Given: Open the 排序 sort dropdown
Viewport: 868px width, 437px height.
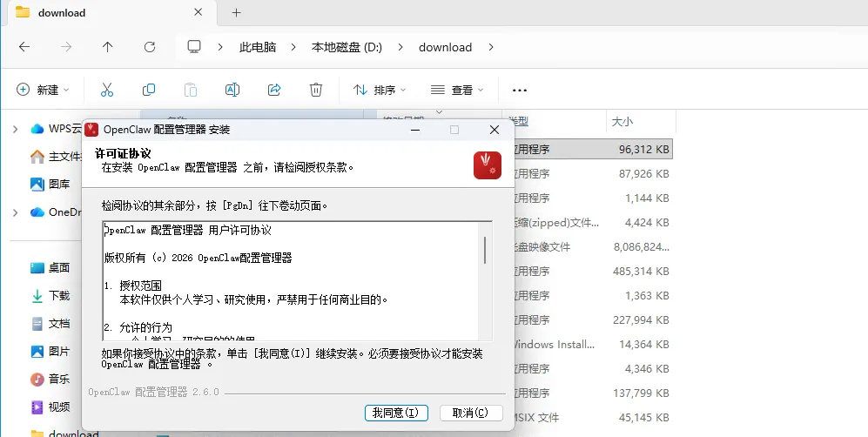Looking at the screenshot, I should point(380,90).
